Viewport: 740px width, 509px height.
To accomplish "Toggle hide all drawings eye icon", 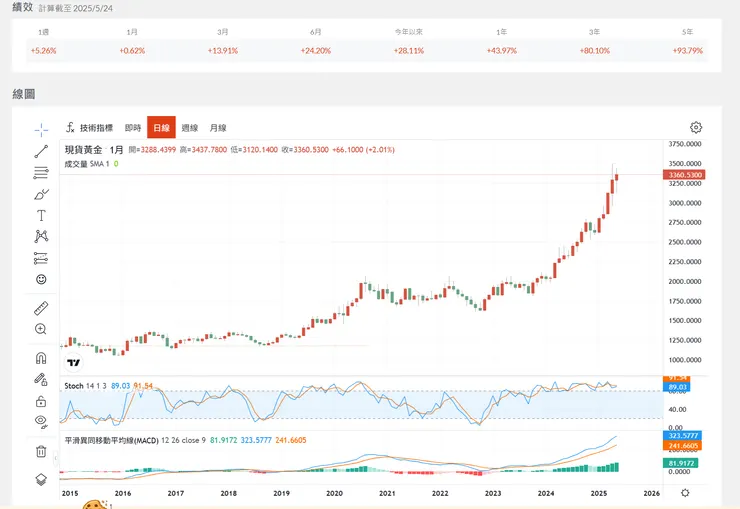I will (x=41, y=421).
